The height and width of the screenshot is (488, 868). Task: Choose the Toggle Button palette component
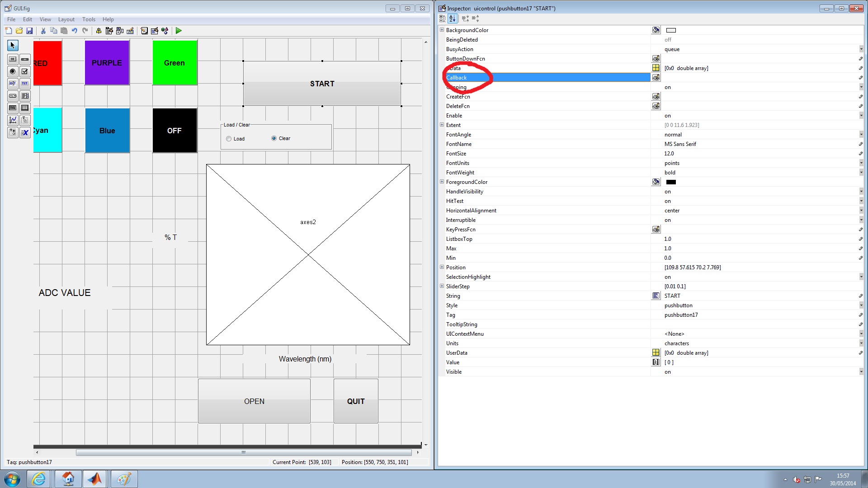tap(13, 108)
